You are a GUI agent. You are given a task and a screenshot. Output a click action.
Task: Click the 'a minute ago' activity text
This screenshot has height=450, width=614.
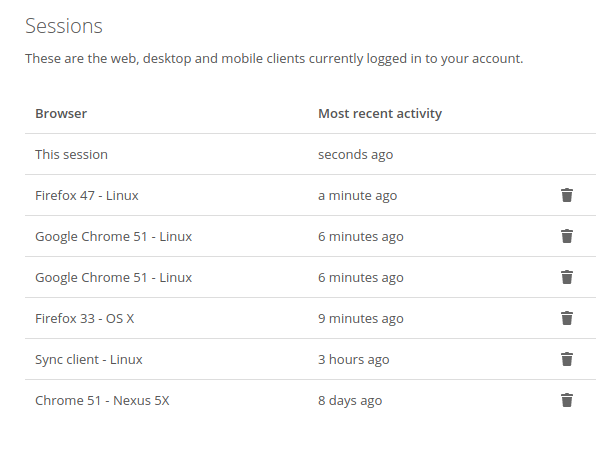[x=357, y=196]
